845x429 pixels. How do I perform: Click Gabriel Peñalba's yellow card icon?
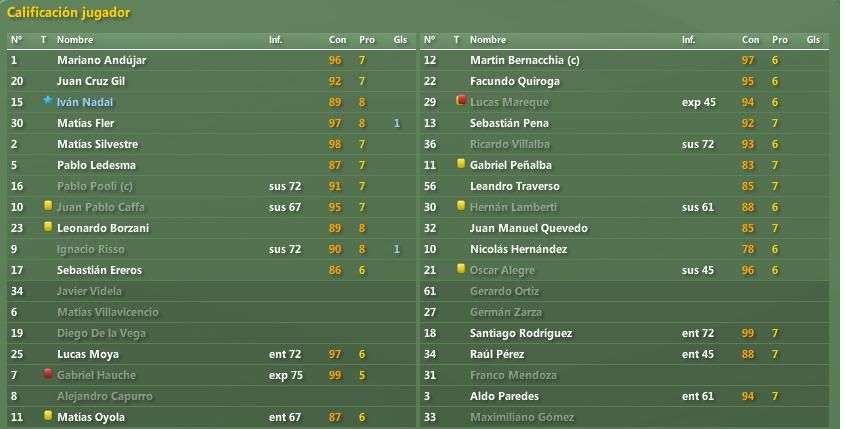[x=461, y=163]
